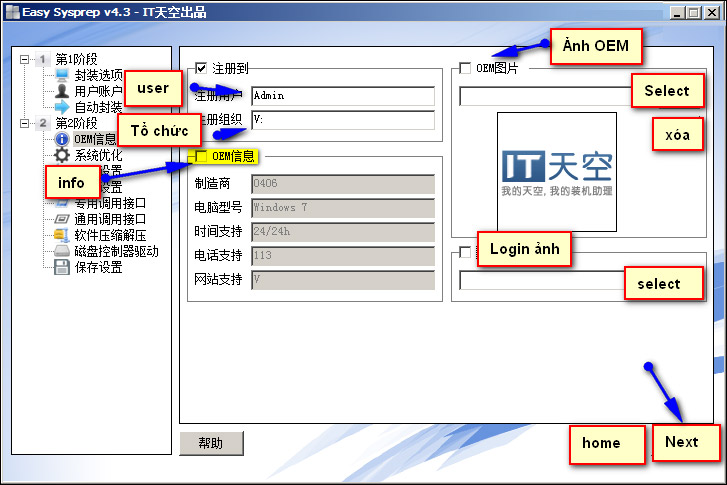Click the 网站支持 label
The height and width of the screenshot is (485, 727).
218,279
